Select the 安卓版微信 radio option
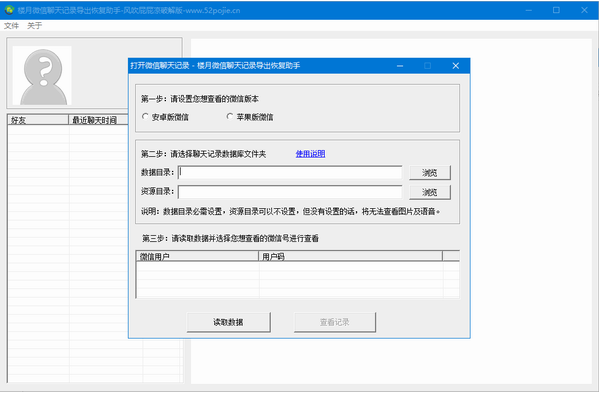 (x=165, y=117)
